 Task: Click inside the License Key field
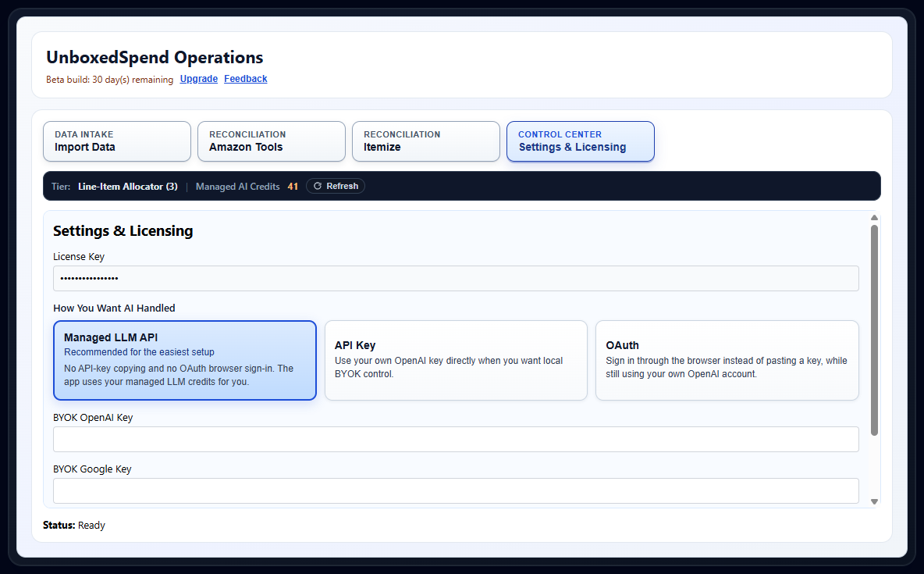456,278
